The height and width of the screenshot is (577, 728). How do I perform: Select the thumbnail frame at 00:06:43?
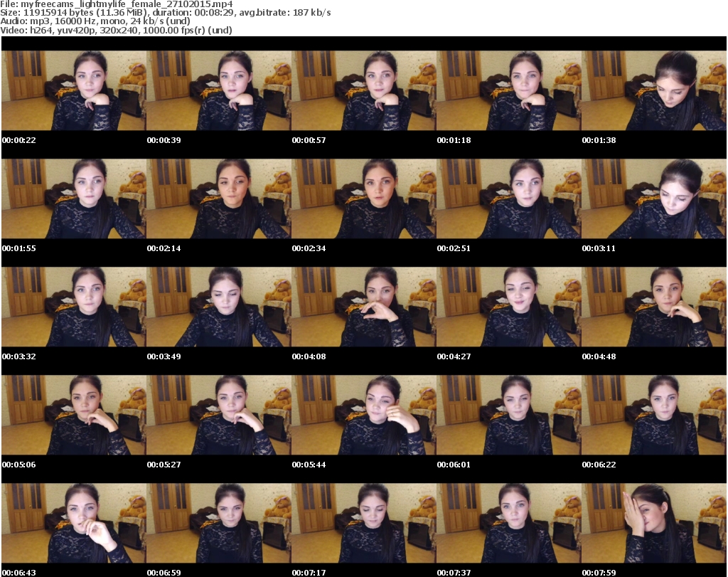74,523
